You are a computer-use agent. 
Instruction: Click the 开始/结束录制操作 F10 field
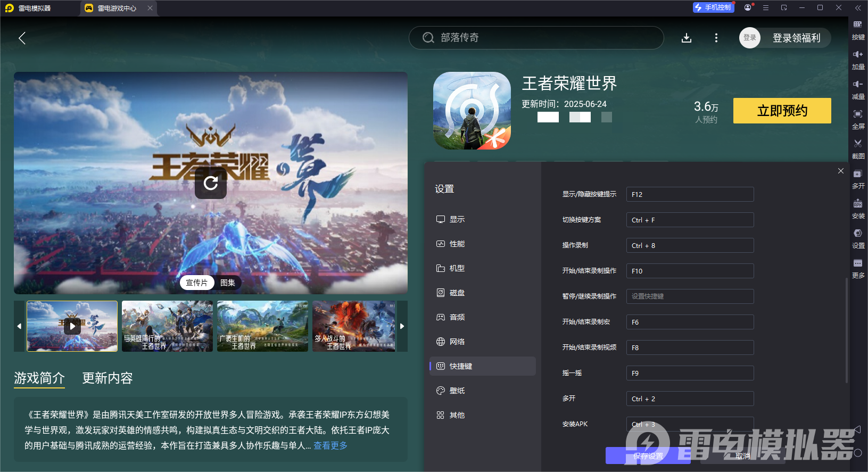tap(690, 271)
